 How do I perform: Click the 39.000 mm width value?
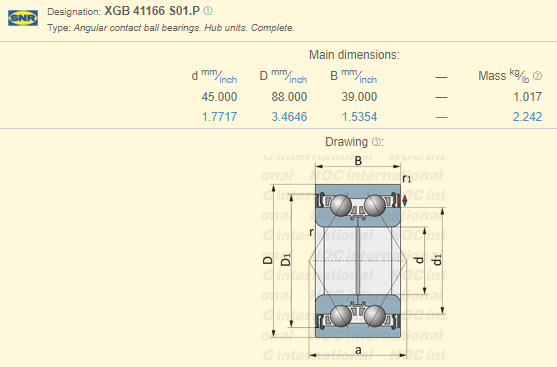(x=359, y=97)
